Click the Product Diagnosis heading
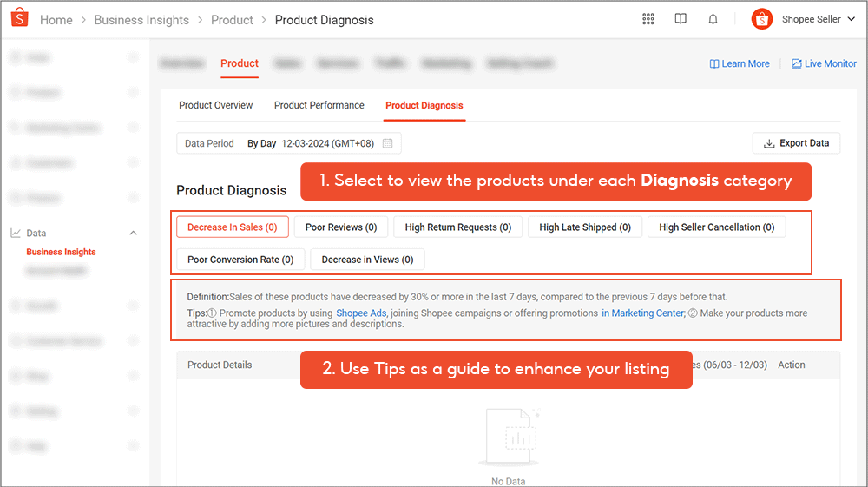This screenshot has height=487, width=868. pos(232,190)
